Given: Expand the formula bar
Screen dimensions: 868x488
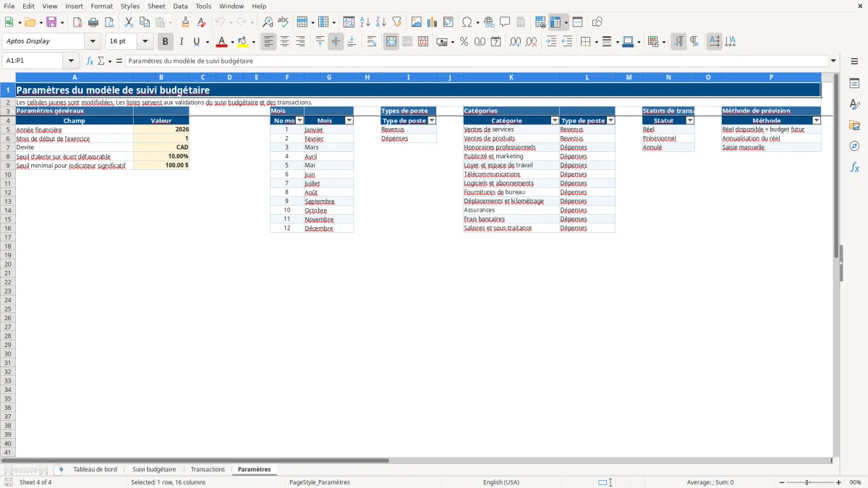Looking at the screenshot, I should click(833, 61).
